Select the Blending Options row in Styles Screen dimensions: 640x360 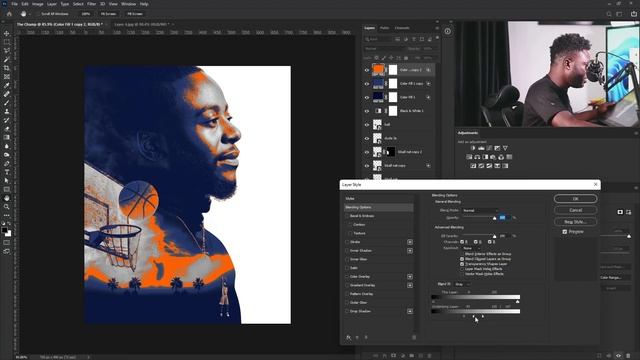point(378,207)
